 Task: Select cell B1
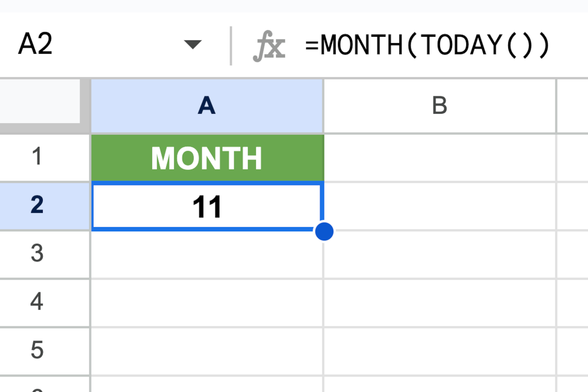click(x=440, y=157)
